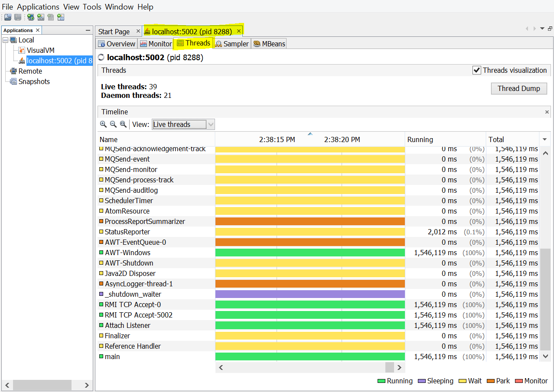
Task: Open column options arrow beside Total header
Action: [545, 139]
